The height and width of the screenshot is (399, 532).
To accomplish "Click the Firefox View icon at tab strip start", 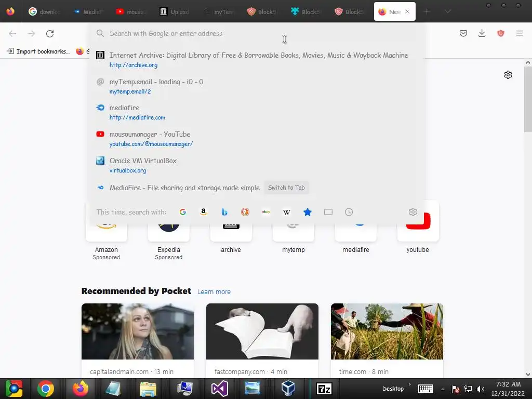I will click(x=10, y=11).
